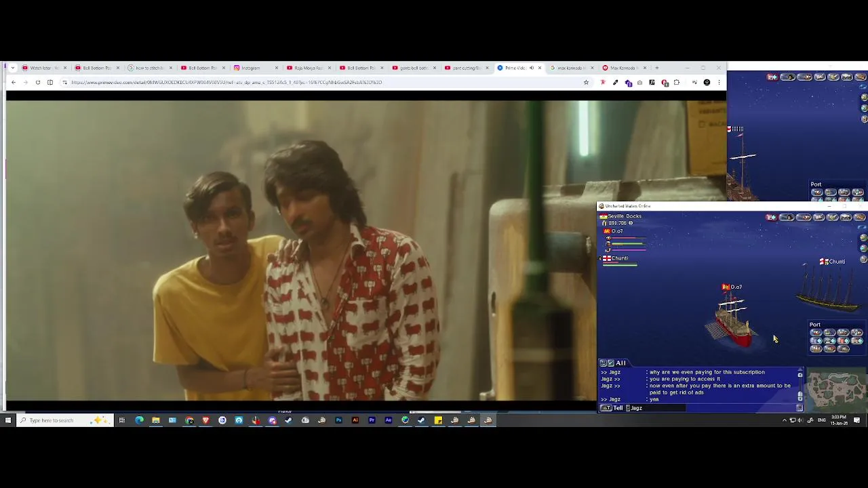
Task: Click the 'Jagz: yea' chat line
Action: 629,399
